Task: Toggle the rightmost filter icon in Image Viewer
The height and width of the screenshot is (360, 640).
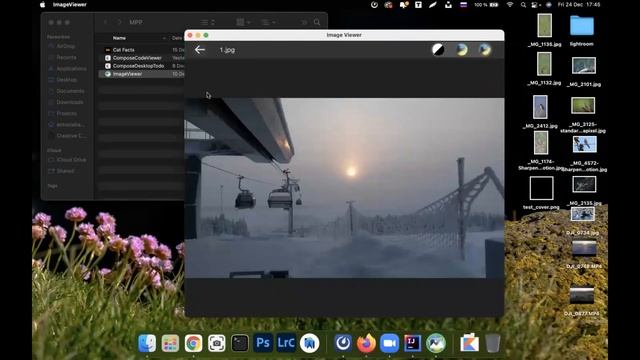Action: [x=485, y=50]
